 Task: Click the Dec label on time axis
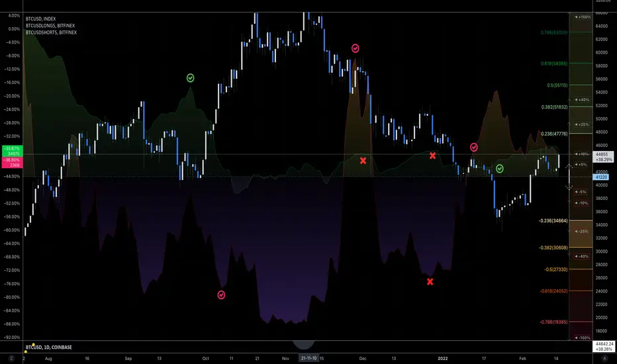(363, 359)
